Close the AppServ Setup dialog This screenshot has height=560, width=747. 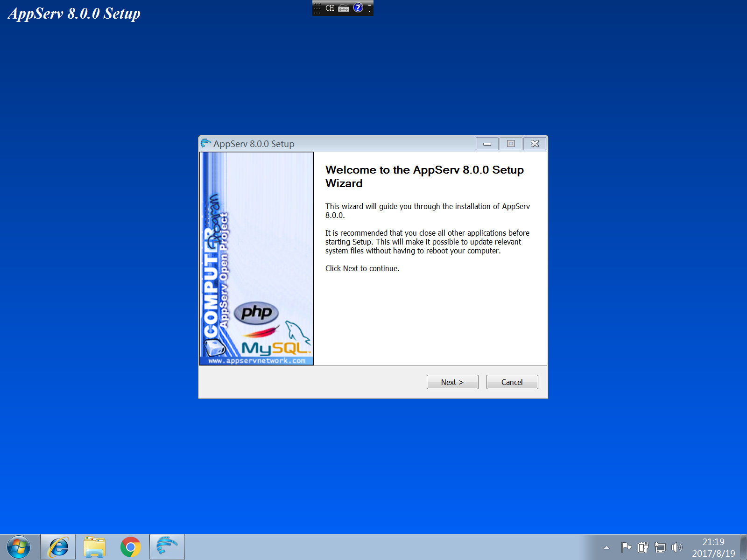coord(535,144)
